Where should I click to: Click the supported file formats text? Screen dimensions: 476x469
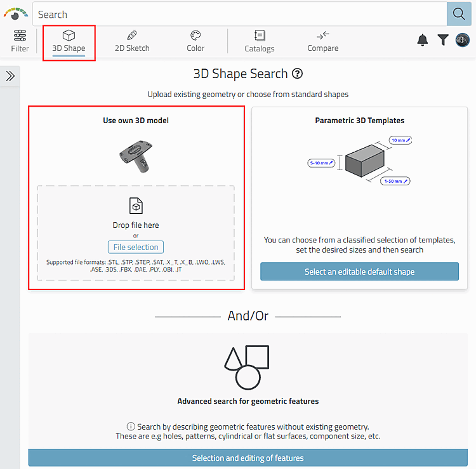136,266
